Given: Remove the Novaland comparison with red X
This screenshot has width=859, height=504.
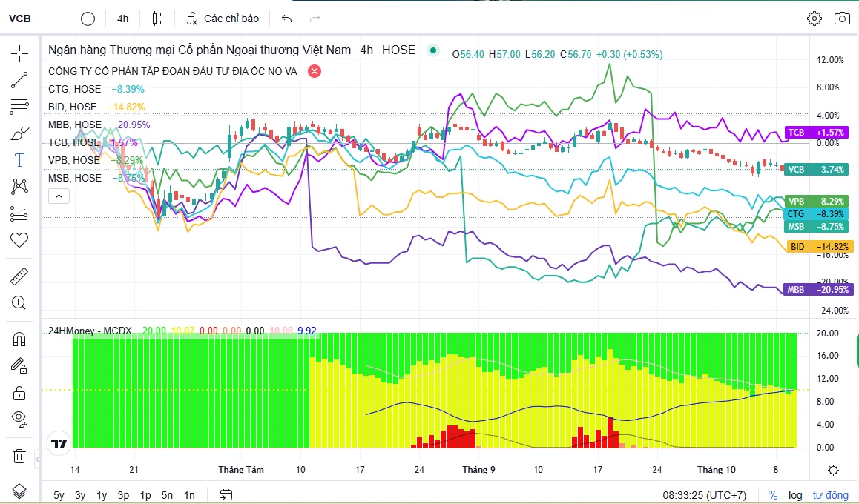Looking at the screenshot, I should [x=315, y=71].
